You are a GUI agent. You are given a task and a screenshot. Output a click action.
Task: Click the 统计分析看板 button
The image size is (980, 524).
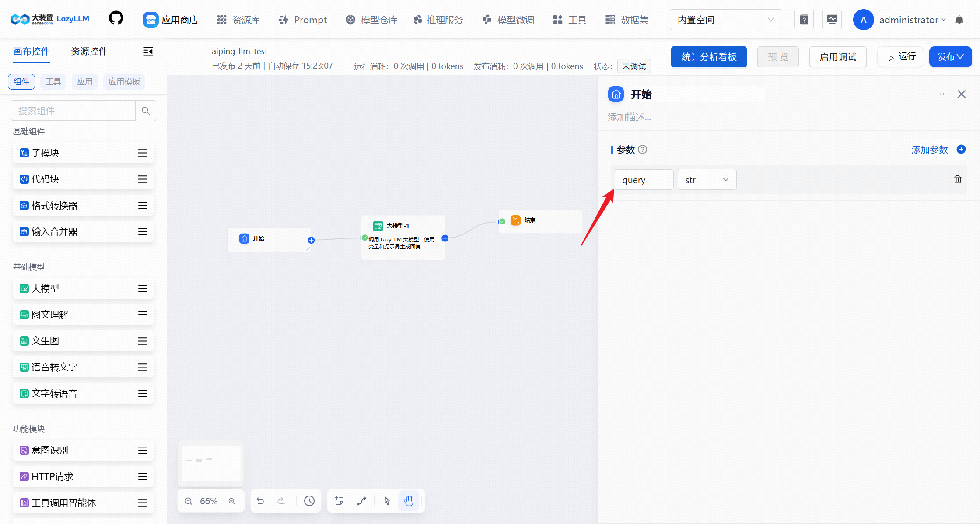(709, 57)
